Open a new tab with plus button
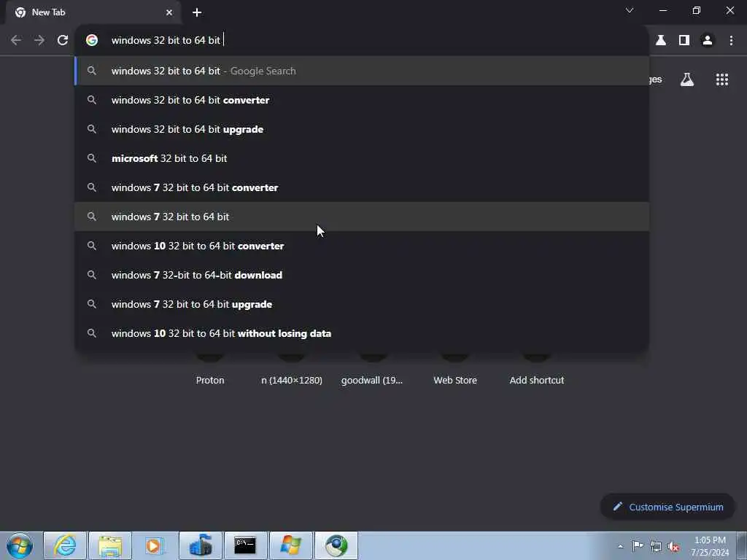 point(197,12)
